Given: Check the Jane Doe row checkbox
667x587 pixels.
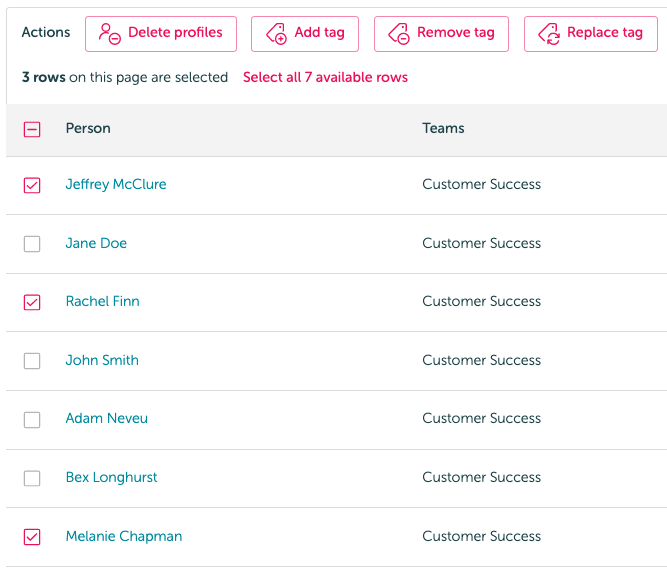Looking at the screenshot, I should [x=32, y=244].
